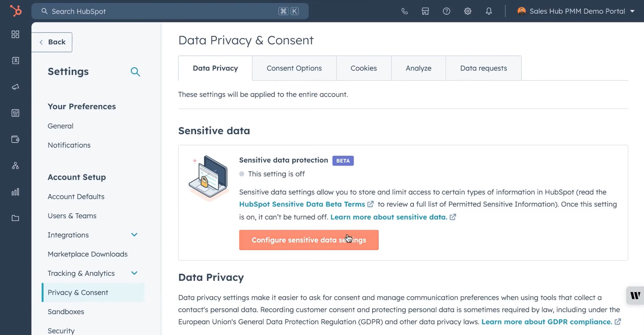The height and width of the screenshot is (335, 644).
Task: Open Users & Teams settings
Action: [72, 216]
